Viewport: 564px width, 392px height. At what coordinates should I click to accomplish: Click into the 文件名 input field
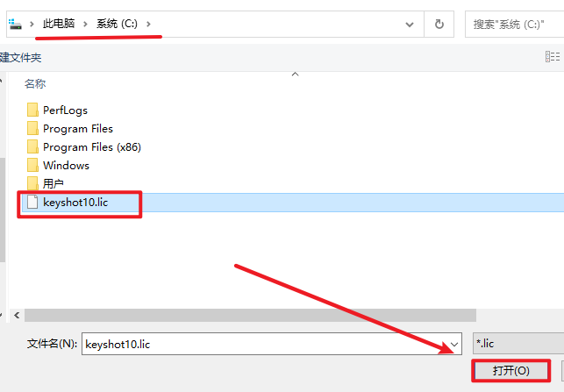[263, 345]
